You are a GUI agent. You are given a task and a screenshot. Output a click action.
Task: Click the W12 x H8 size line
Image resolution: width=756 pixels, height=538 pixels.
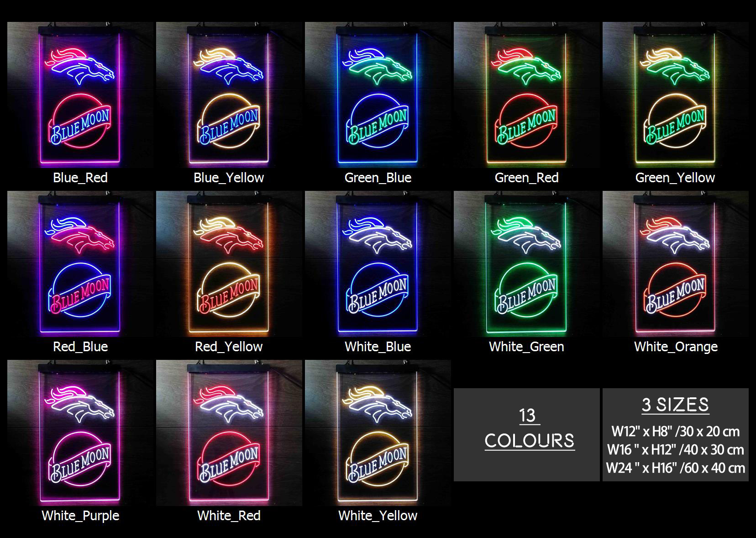point(676,432)
